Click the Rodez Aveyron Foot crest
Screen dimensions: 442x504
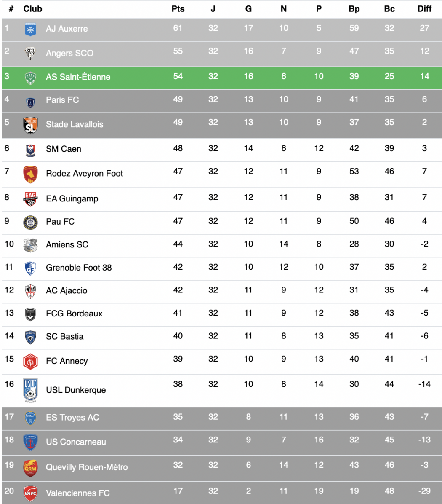tap(30, 174)
